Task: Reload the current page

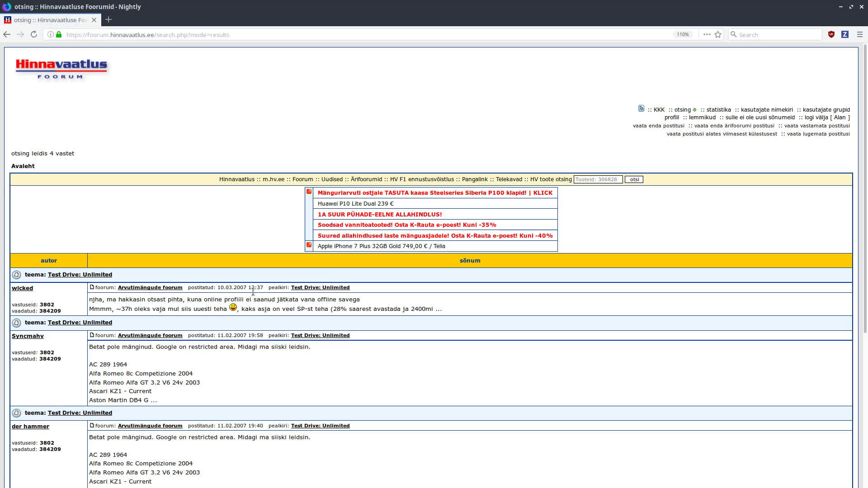Action: pyautogui.click(x=34, y=34)
